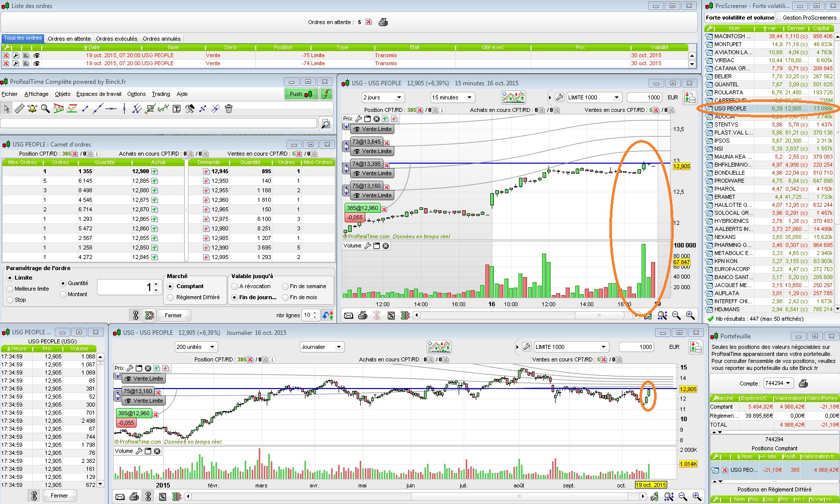Click the trash bin delete tool

click(x=229, y=108)
